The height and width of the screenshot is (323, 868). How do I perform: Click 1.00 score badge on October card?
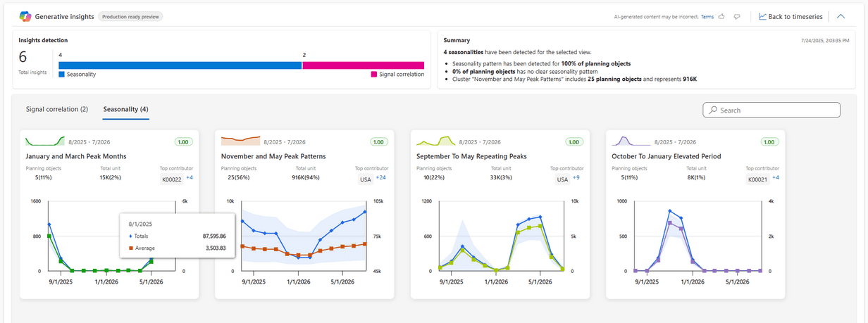point(770,141)
